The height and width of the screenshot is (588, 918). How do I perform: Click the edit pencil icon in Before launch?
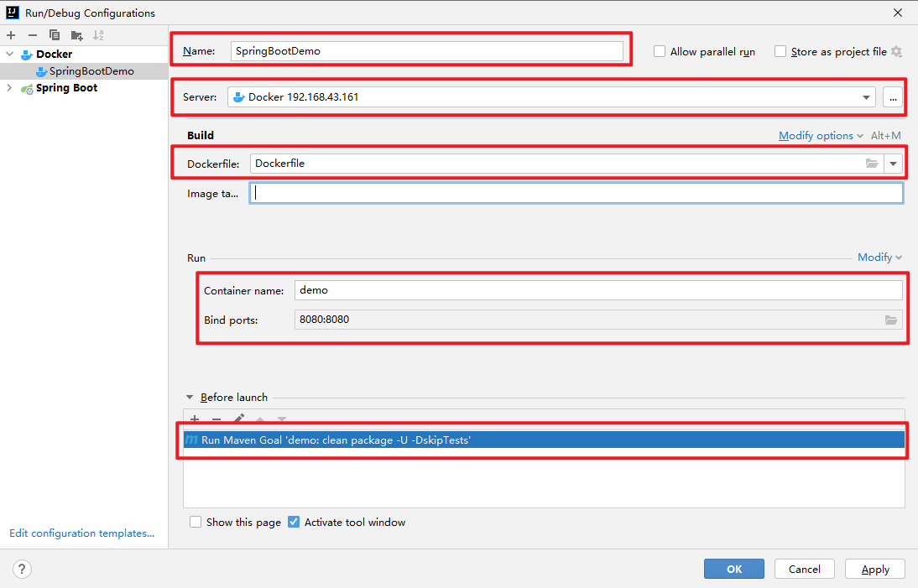tap(238, 419)
